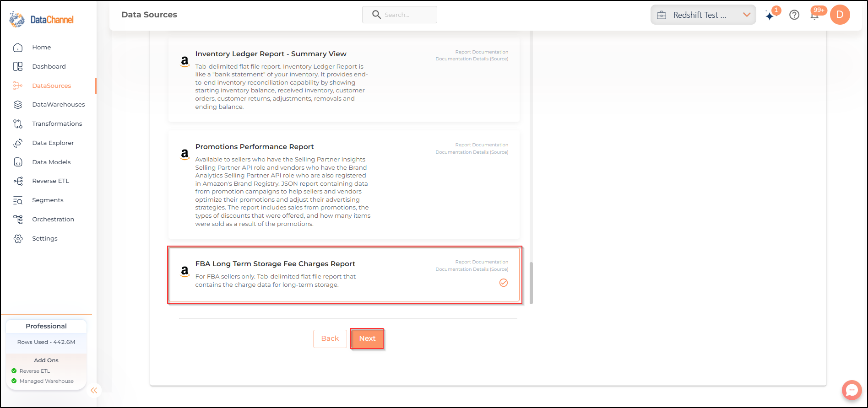
Task: Open the AI sparkle assistant icon
Action: click(x=770, y=15)
